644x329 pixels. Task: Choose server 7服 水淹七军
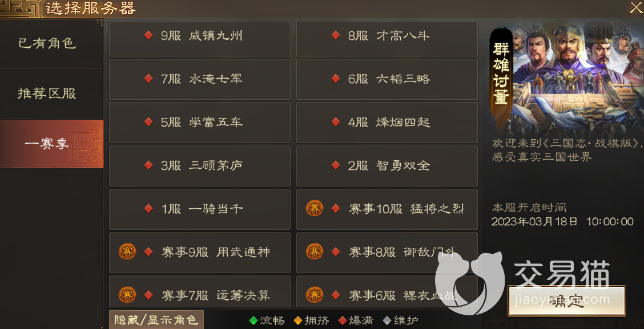pos(200,79)
